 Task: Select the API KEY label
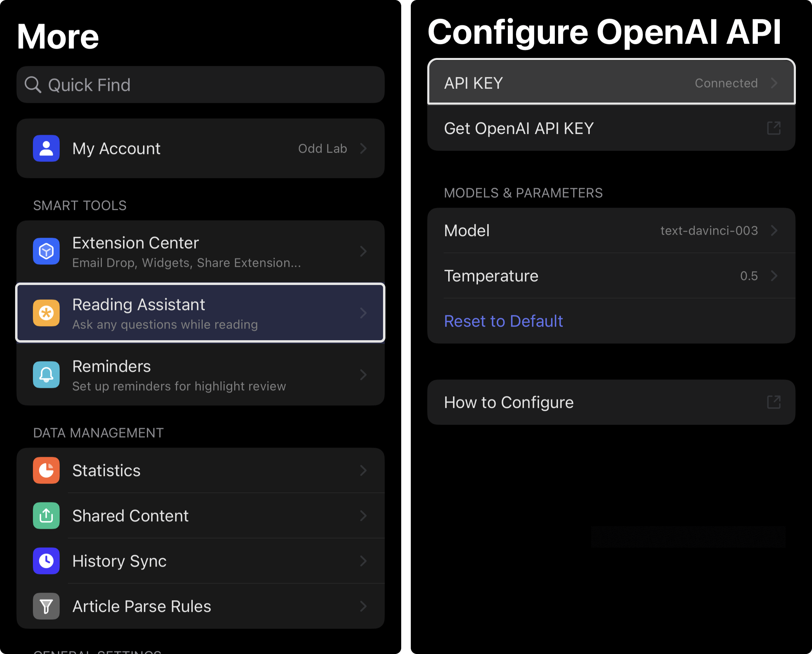coord(474,83)
